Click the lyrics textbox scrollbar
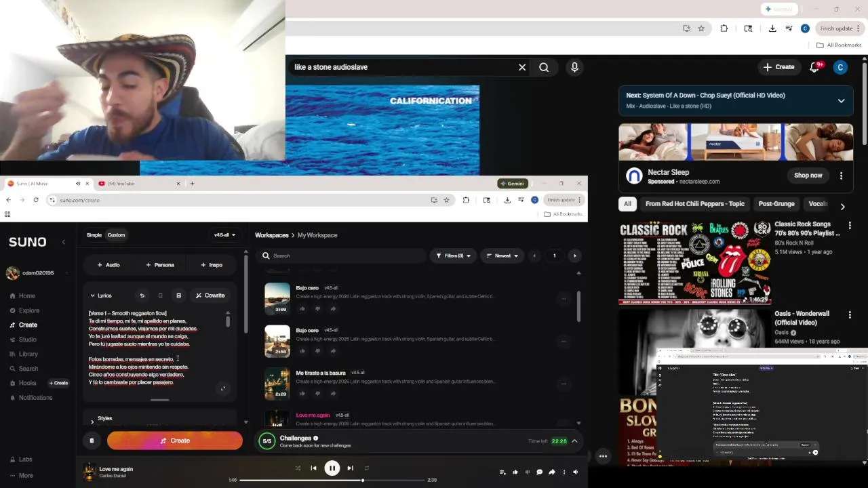The width and height of the screenshot is (868, 488). coord(228,321)
